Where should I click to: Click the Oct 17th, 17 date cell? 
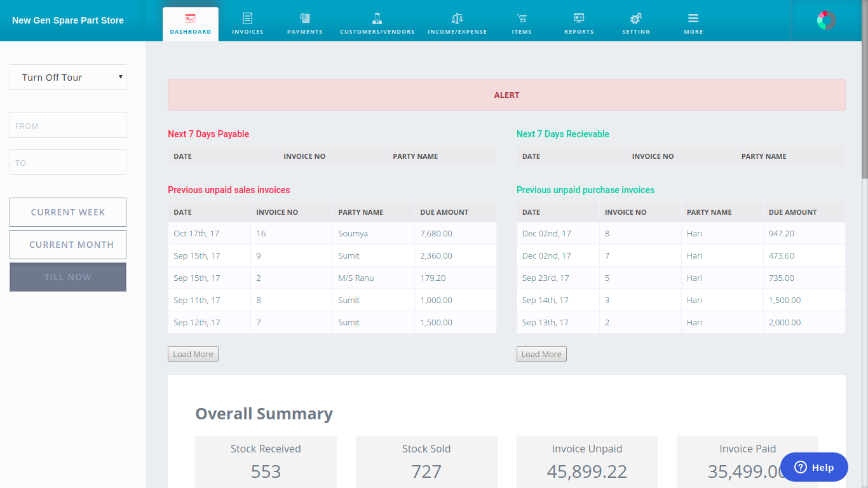coord(197,233)
